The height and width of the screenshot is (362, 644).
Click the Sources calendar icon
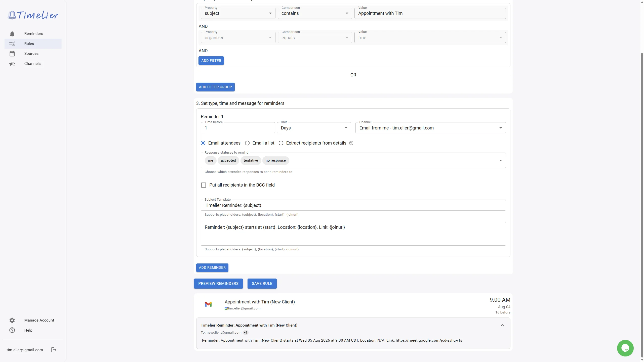12,54
